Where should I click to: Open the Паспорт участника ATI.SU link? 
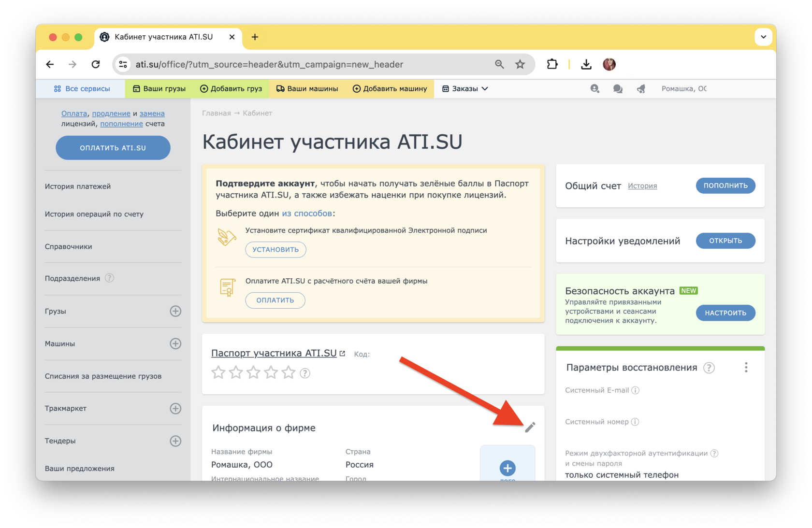[274, 353]
